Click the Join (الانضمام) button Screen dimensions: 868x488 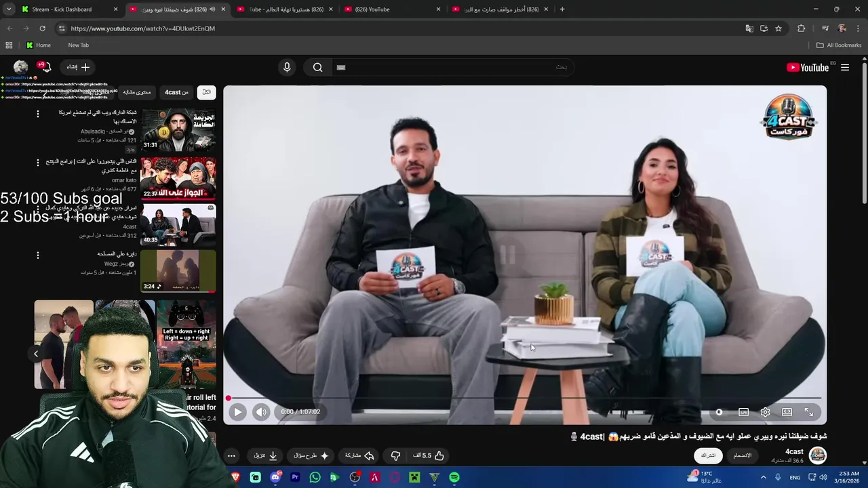click(743, 455)
